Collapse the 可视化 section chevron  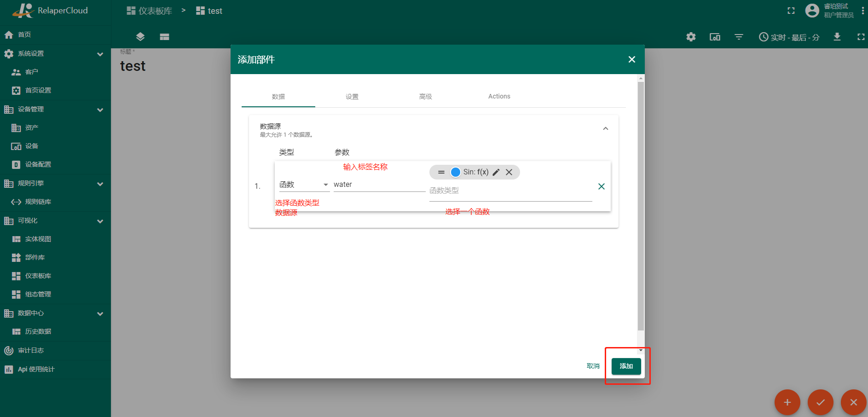pyautogui.click(x=100, y=221)
